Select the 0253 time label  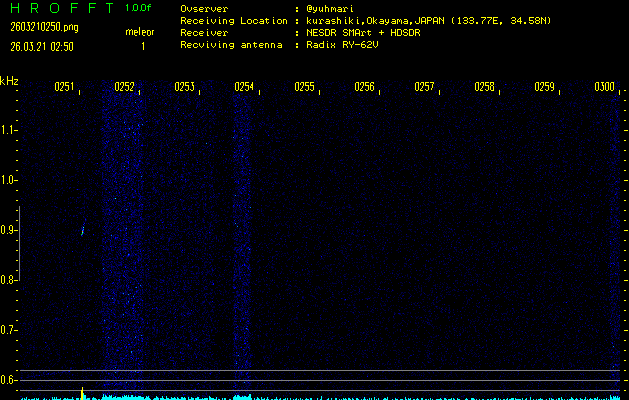pyautogui.click(x=184, y=87)
